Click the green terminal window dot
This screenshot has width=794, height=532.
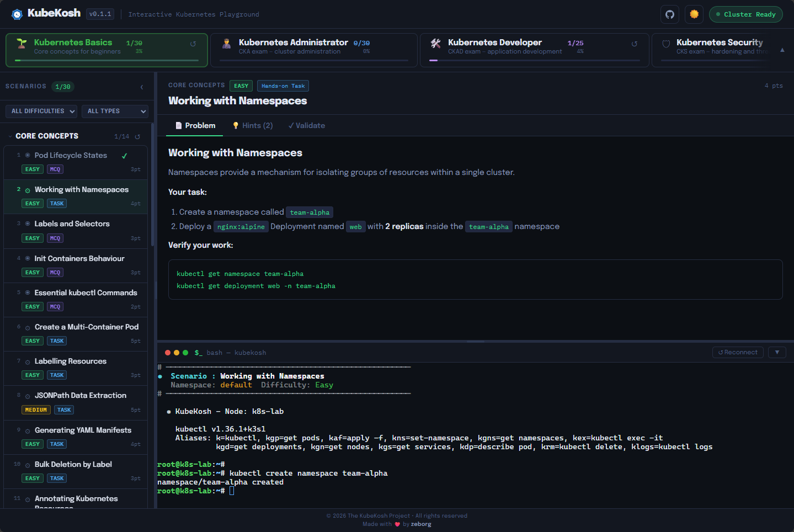click(x=185, y=353)
